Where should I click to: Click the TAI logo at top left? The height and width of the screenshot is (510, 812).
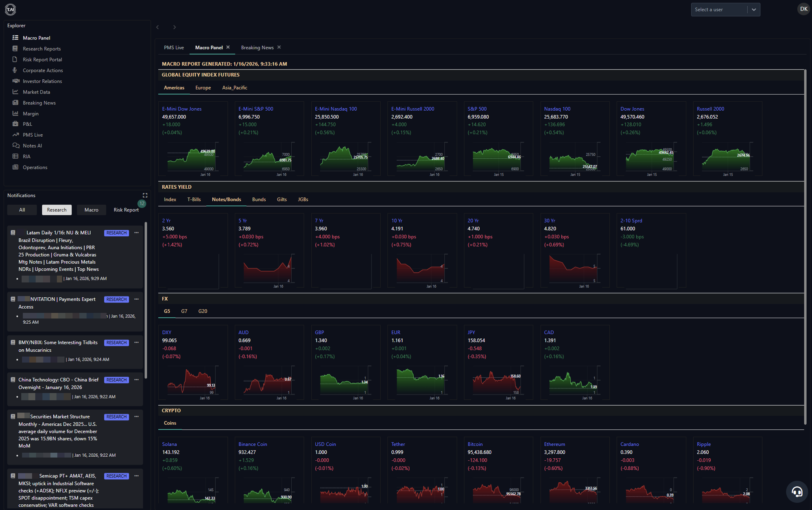10,9
